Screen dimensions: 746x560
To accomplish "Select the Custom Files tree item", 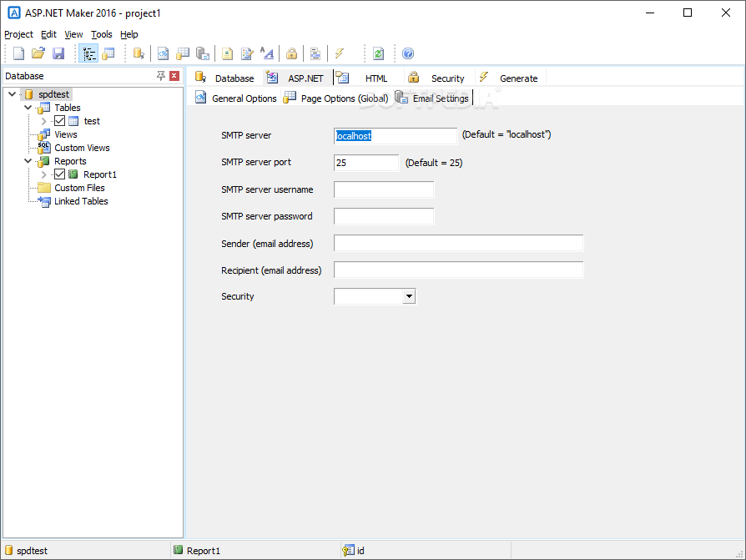I will click(79, 188).
